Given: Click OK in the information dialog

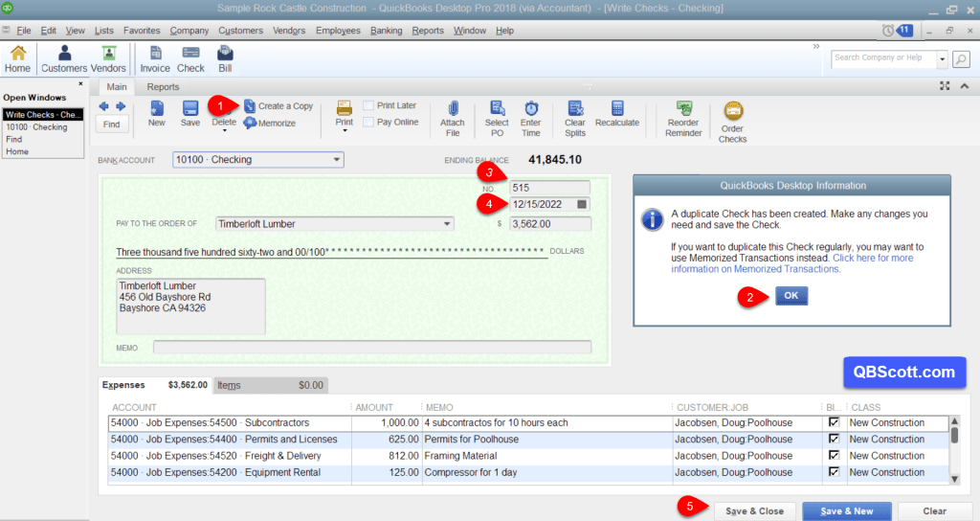Looking at the screenshot, I should coord(791,296).
